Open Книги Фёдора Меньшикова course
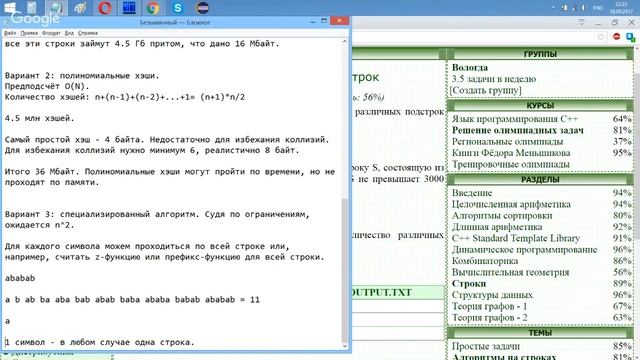The width and height of the screenshot is (640, 360). point(511,153)
